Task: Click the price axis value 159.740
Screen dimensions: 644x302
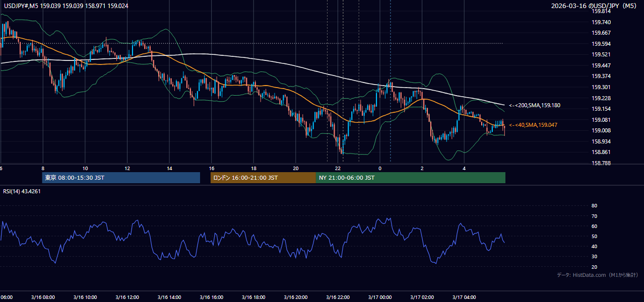Action: 601,22
